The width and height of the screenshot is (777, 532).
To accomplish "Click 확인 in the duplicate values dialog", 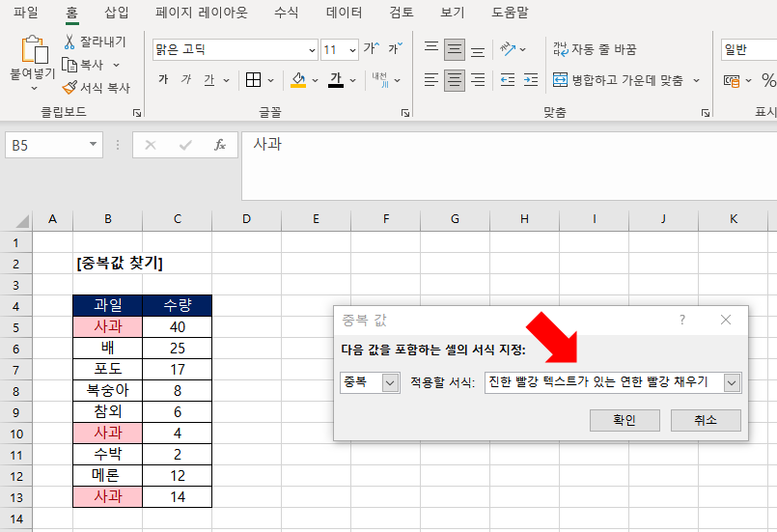I will coord(624,420).
